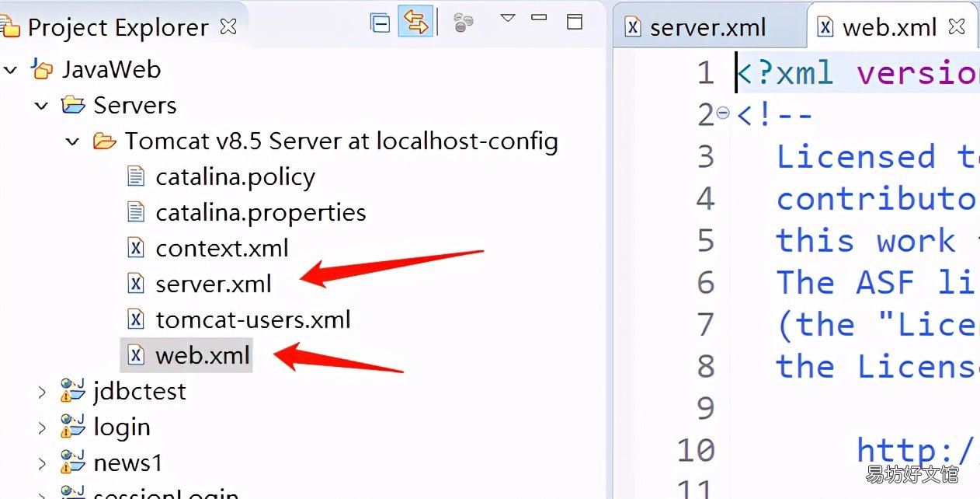
Task: Click the Servers folder icon
Action: [x=73, y=104]
